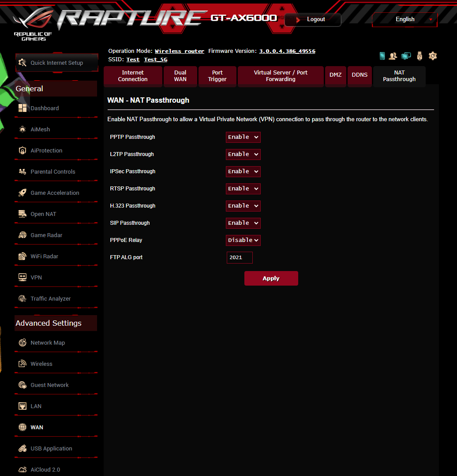Click the FTP ALG port field
457x476 pixels.
pyautogui.click(x=240, y=257)
